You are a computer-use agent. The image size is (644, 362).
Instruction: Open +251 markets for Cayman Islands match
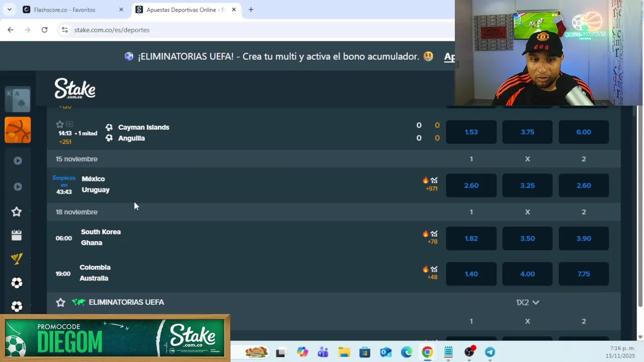[x=65, y=142]
